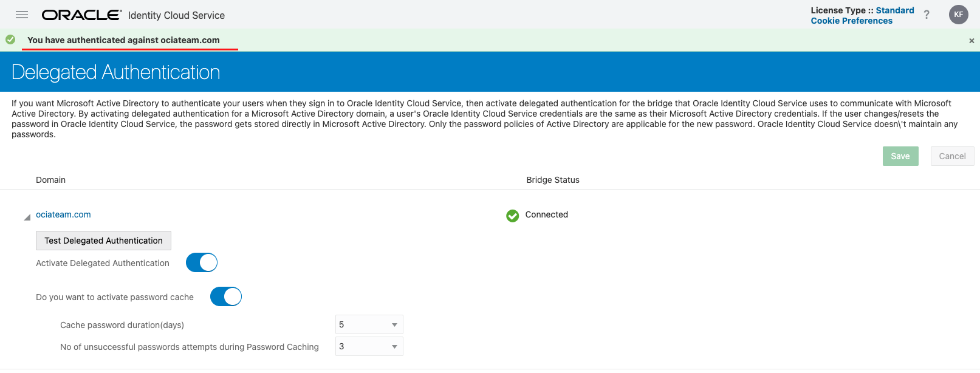Image resolution: width=980 pixels, height=373 pixels.
Task: Open unsuccessful password attempts dropdown
Action: [x=369, y=346]
